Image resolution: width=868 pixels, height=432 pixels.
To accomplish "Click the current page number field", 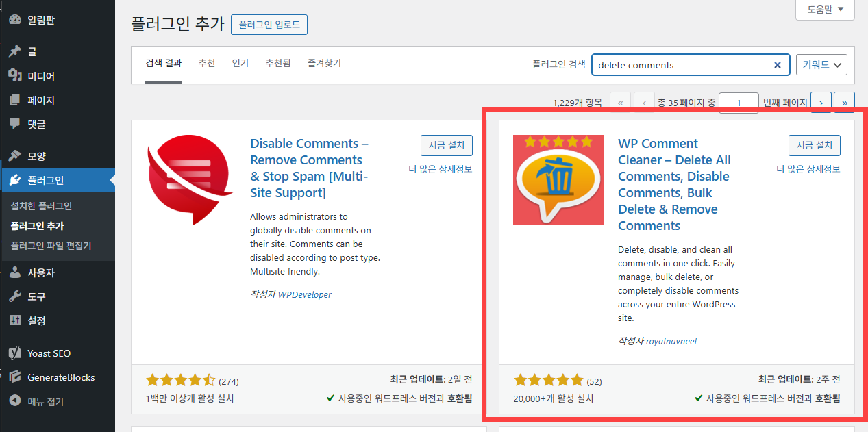I will click(739, 103).
